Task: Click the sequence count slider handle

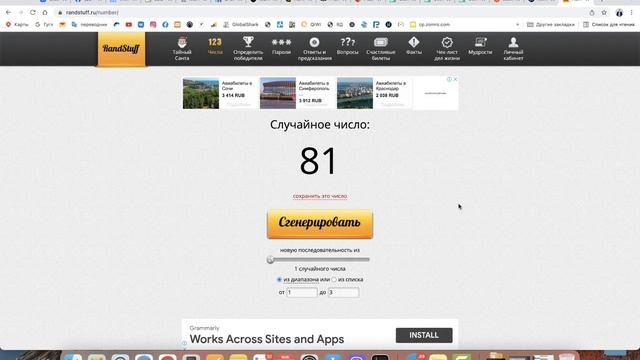Action: (x=270, y=260)
